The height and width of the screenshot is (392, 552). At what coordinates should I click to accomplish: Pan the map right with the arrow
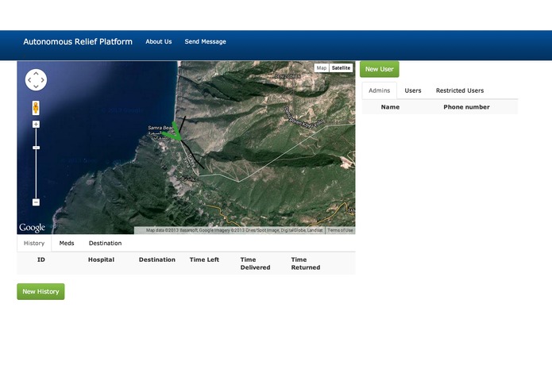tap(42, 80)
